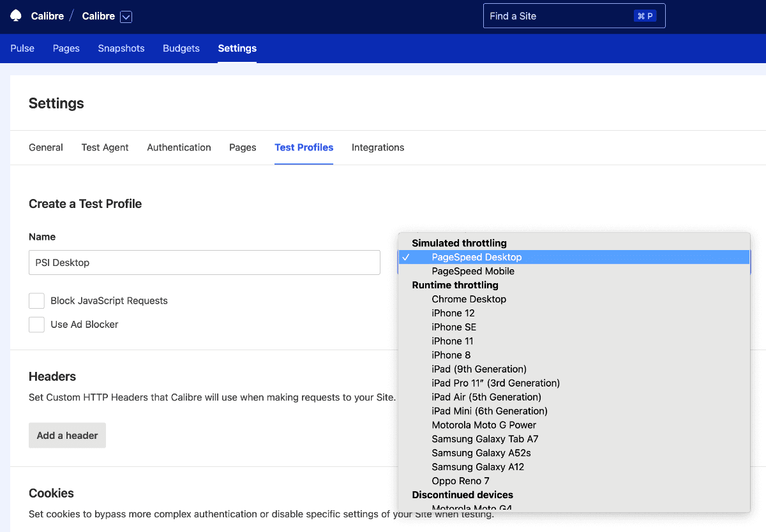Viewport: 766px width, 532px height.
Task: Choose Chrome Desktop under Runtime throttling
Action: (x=469, y=299)
